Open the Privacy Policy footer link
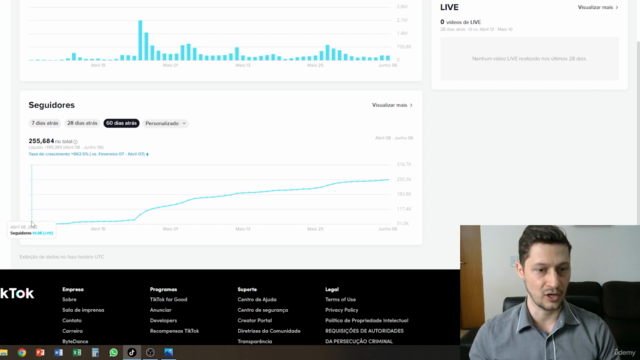640x360 pixels. (342, 310)
